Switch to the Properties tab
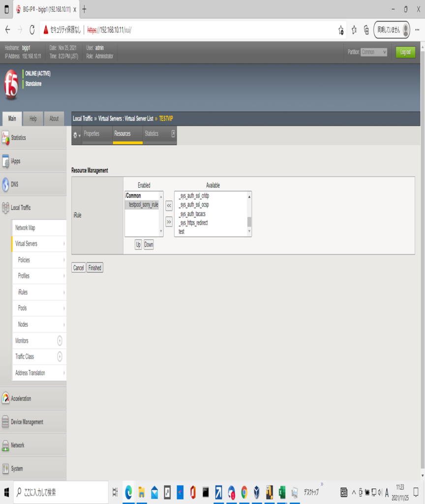 point(91,134)
